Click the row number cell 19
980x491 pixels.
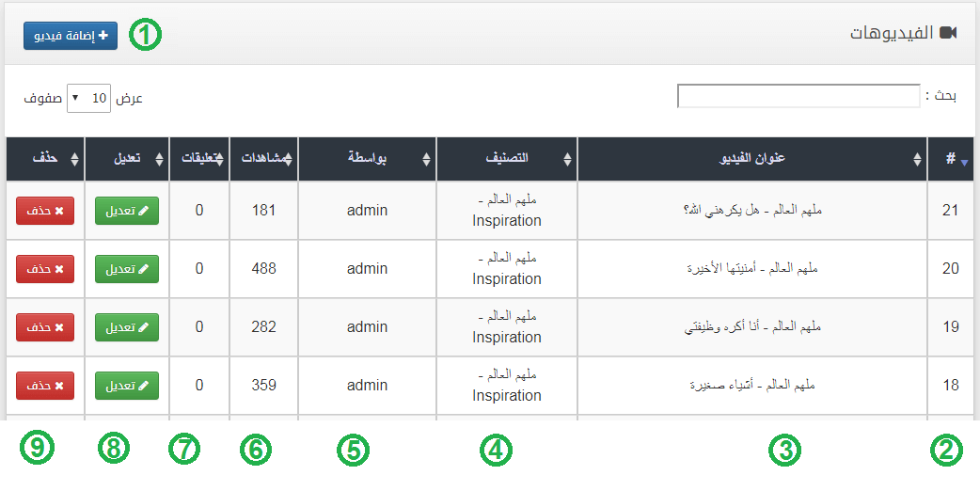point(951,327)
